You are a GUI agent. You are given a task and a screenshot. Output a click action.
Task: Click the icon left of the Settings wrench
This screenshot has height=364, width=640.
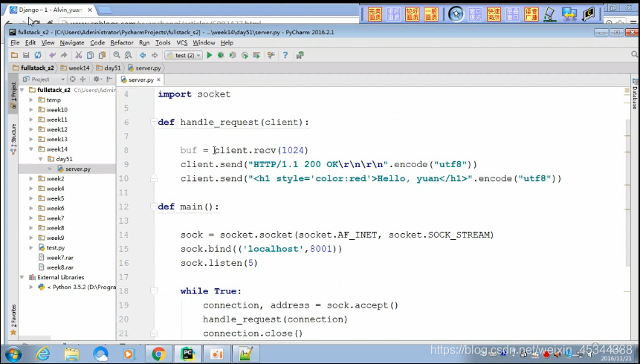[256, 55]
